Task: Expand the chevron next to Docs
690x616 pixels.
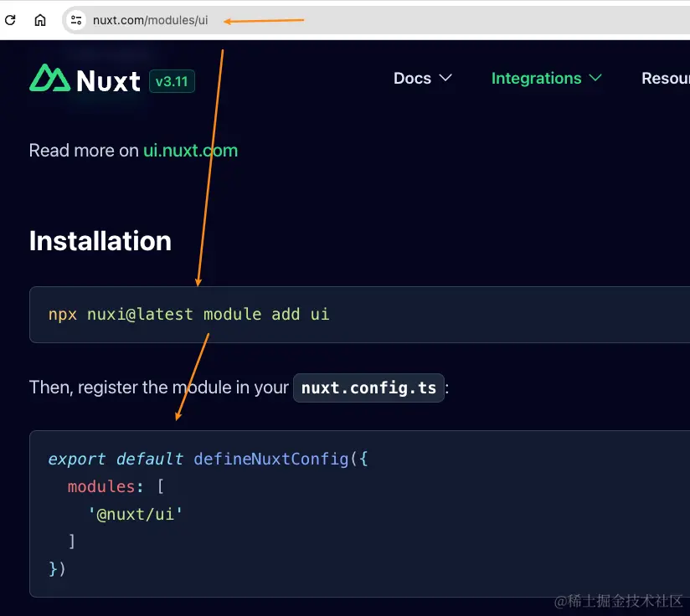Action: (x=445, y=78)
